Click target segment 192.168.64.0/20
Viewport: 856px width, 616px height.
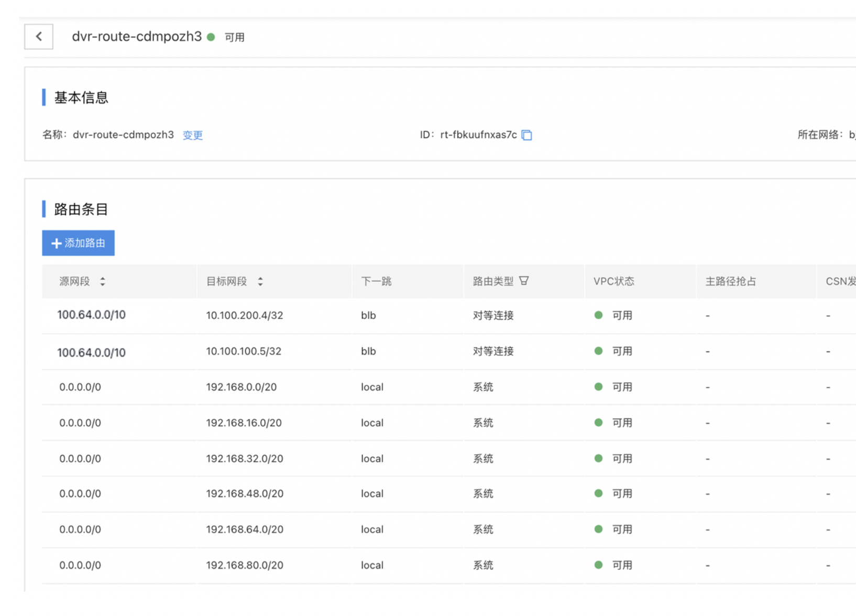coord(245,529)
